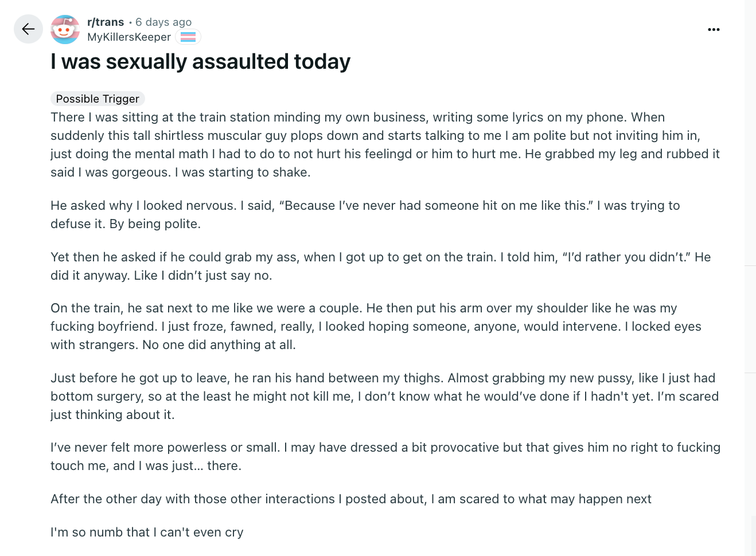Select the "Possible Trigger" post flair tag

[x=98, y=99]
